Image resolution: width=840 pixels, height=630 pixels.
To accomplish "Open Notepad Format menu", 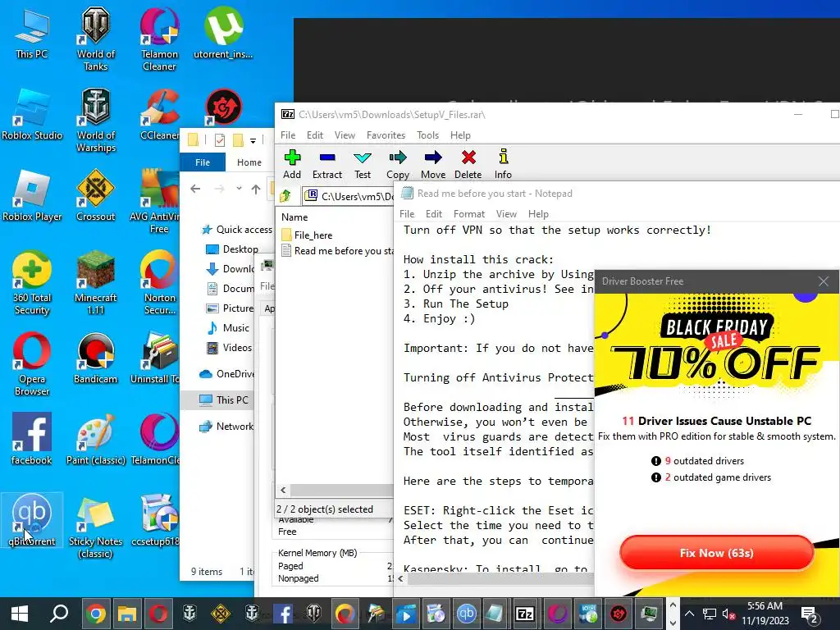I will click(x=468, y=214).
